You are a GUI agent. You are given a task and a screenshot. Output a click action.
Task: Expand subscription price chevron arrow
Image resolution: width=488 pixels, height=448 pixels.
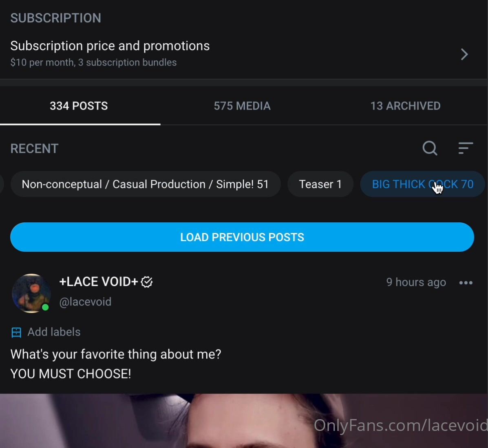pyautogui.click(x=464, y=54)
